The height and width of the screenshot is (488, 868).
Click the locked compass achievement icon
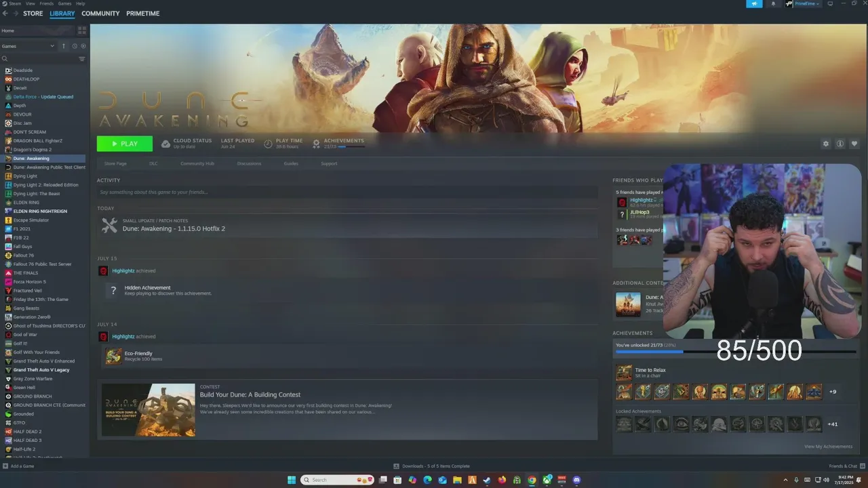click(757, 424)
